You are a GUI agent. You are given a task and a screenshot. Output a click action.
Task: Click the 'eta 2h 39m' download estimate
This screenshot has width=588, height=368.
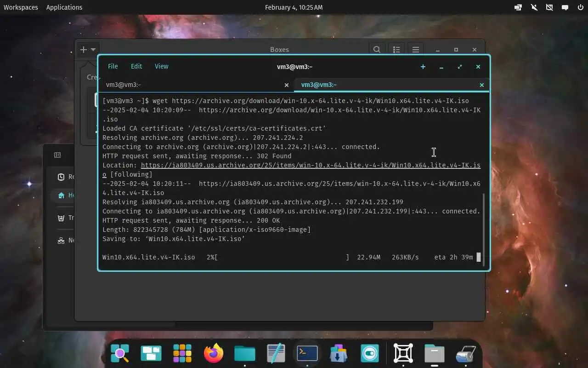click(453, 257)
